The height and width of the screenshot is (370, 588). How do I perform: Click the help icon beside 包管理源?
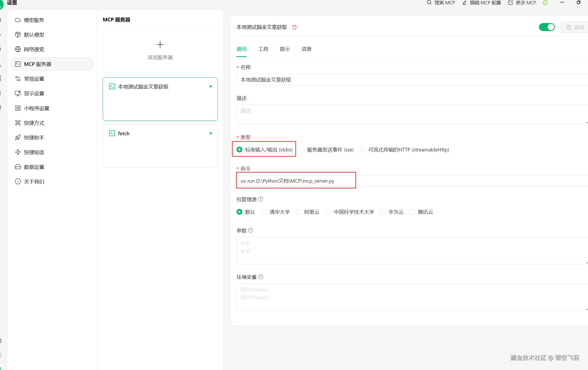click(261, 199)
